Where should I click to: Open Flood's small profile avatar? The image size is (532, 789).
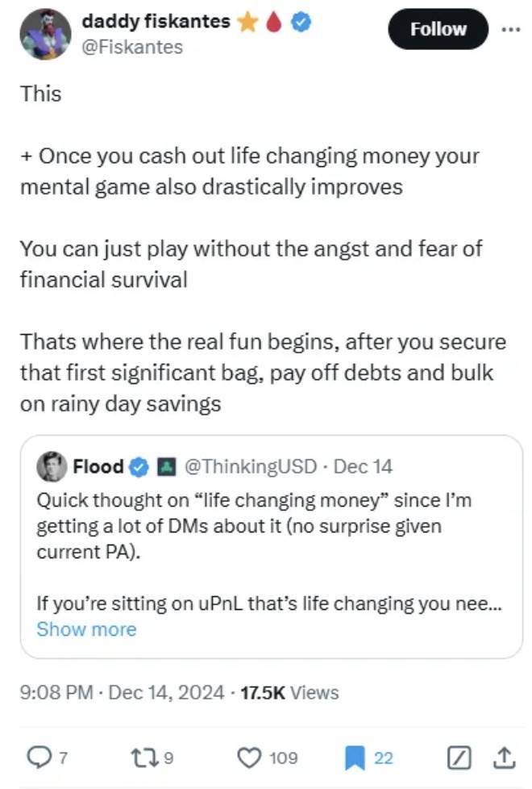pos(52,465)
